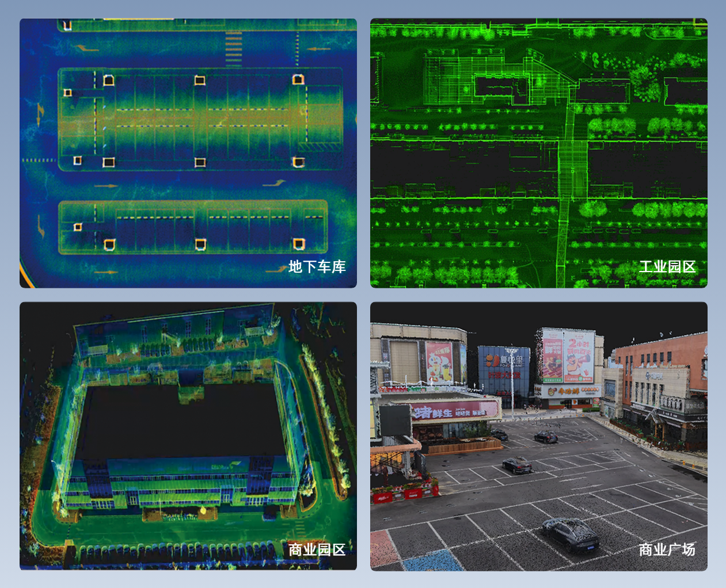Open the 商业广场 colorized scan thumbnail
The height and width of the screenshot is (588, 726).
coord(538,436)
